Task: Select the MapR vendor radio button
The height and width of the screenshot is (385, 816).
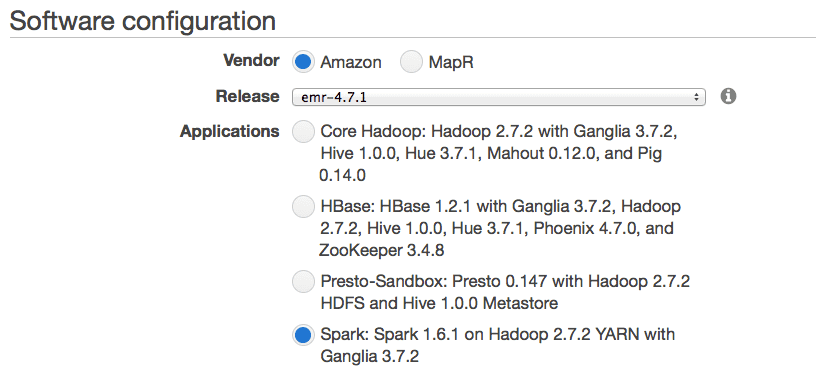Action: tap(411, 62)
